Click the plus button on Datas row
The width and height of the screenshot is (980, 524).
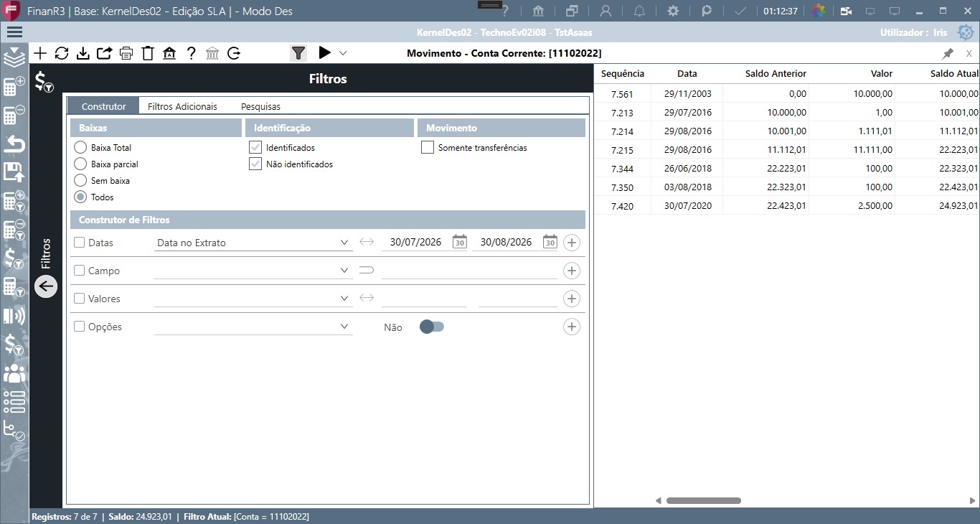pyautogui.click(x=571, y=243)
